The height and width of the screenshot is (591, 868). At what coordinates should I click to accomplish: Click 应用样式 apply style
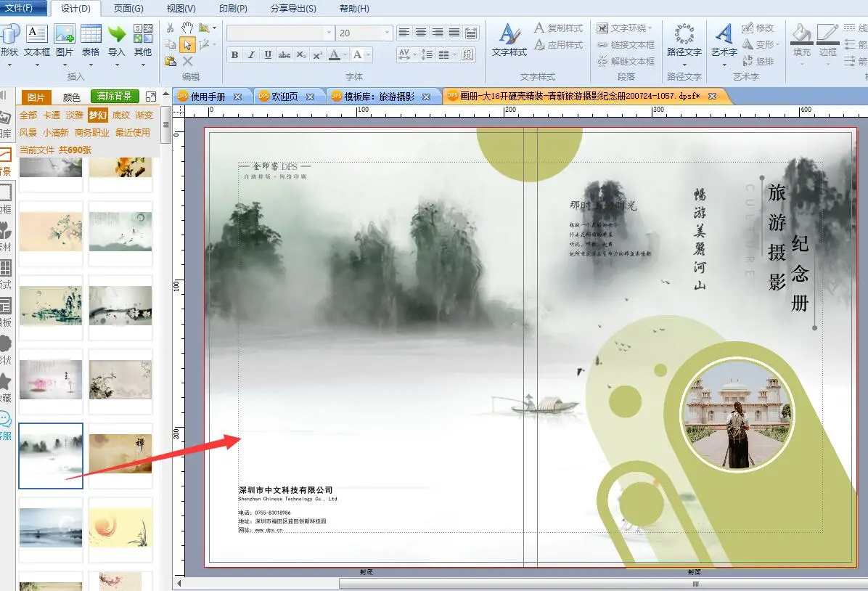(x=559, y=44)
